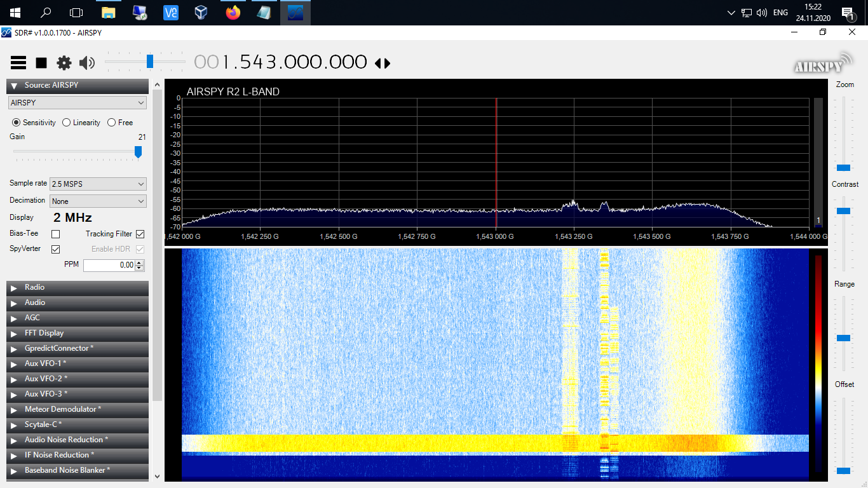Mute audio with the speaker icon
Screen dimensions: 868x488
point(87,62)
